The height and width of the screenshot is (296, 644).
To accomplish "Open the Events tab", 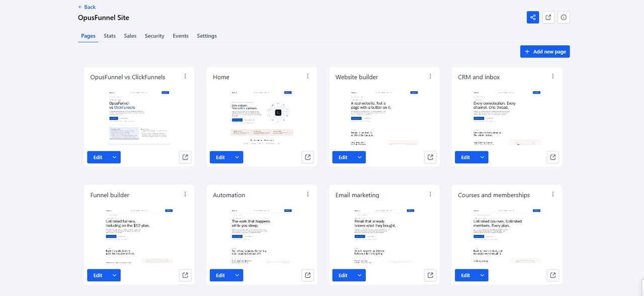I will point(181,36).
